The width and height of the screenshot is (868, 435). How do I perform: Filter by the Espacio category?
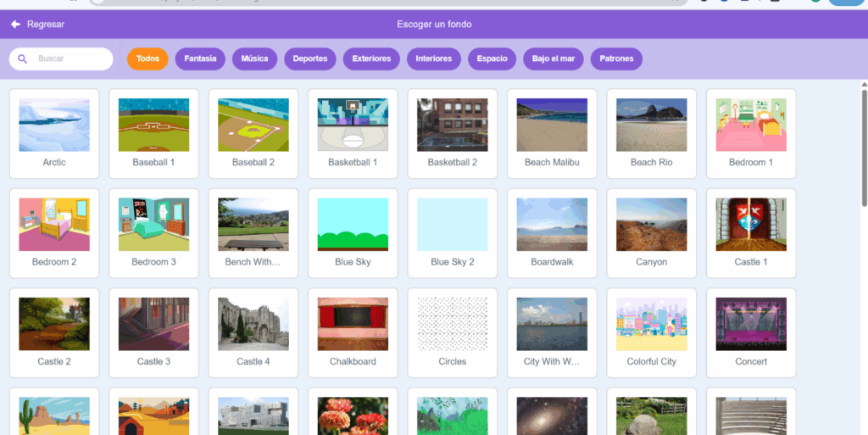tap(492, 59)
